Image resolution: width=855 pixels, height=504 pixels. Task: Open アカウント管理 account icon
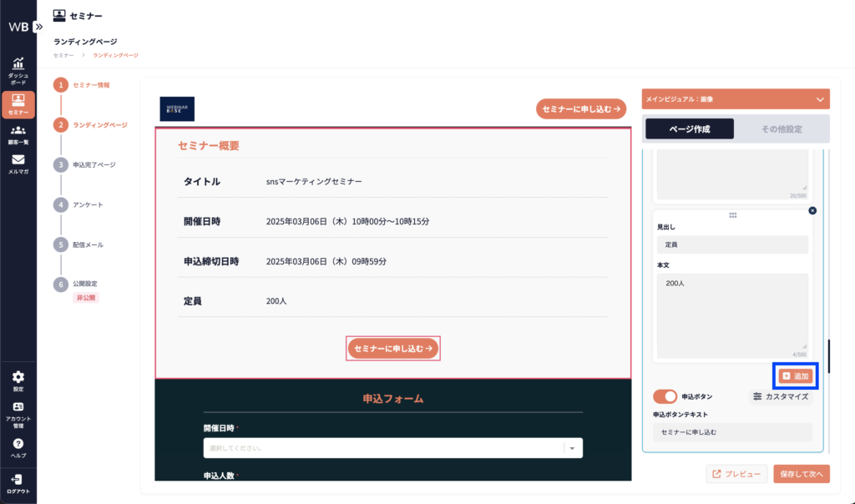[18, 407]
